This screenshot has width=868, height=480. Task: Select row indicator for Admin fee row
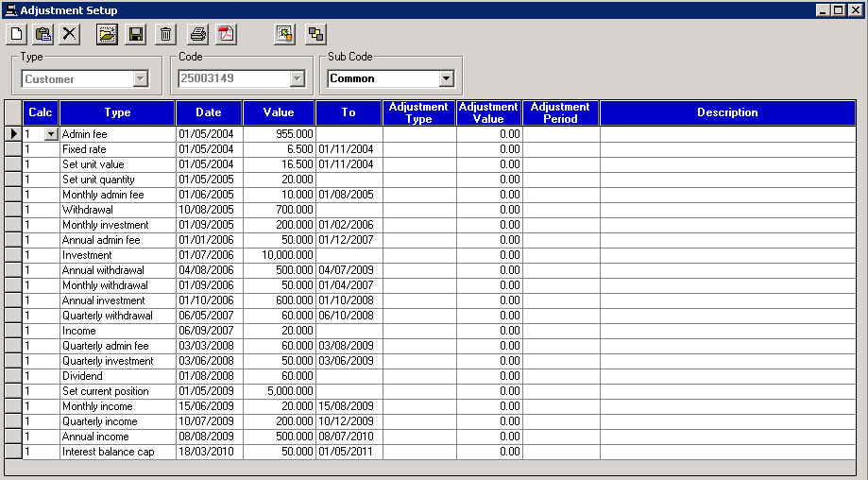pyautogui.click(x=13, y=134)
